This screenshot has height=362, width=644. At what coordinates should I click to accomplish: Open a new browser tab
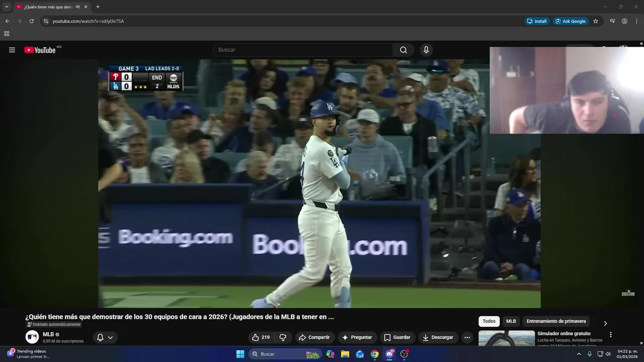(98, 7)
